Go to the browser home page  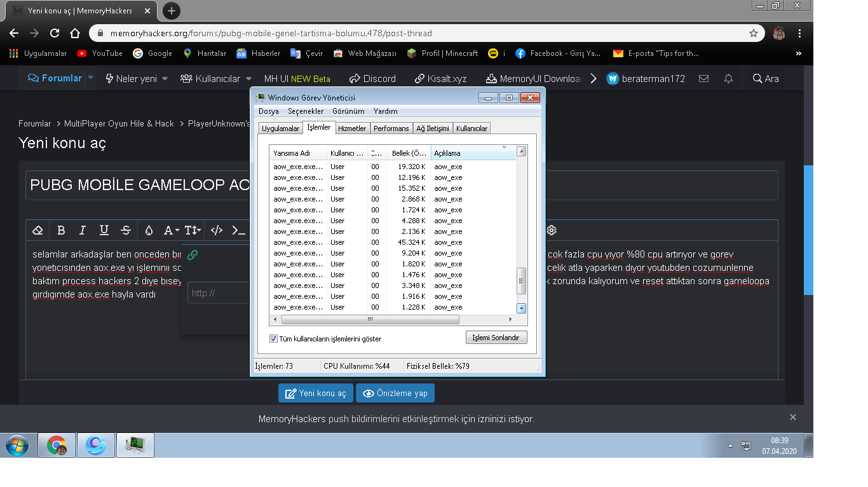coord(75,33)
